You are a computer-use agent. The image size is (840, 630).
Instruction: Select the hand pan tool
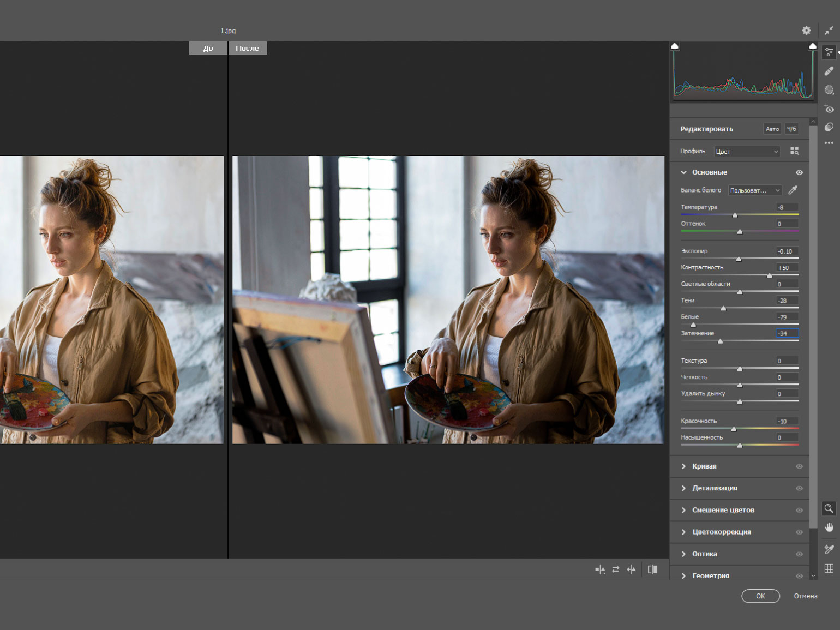pos(829,527)
